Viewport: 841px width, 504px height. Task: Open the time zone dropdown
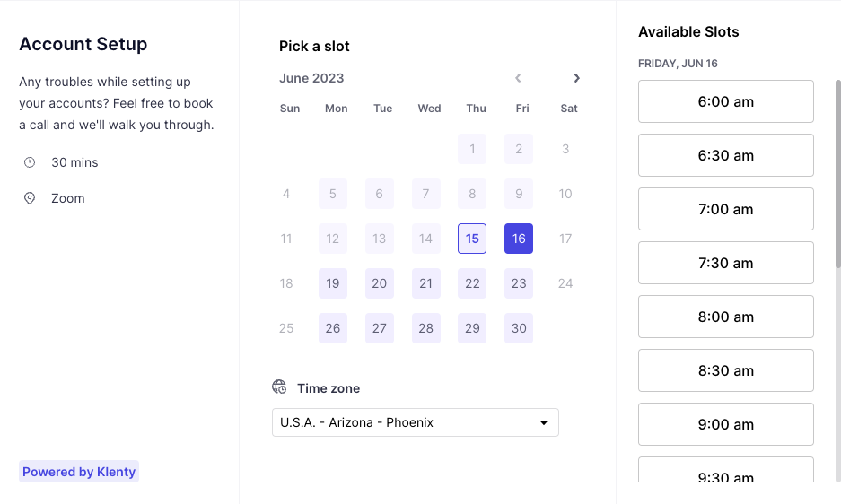pos(415,422)
